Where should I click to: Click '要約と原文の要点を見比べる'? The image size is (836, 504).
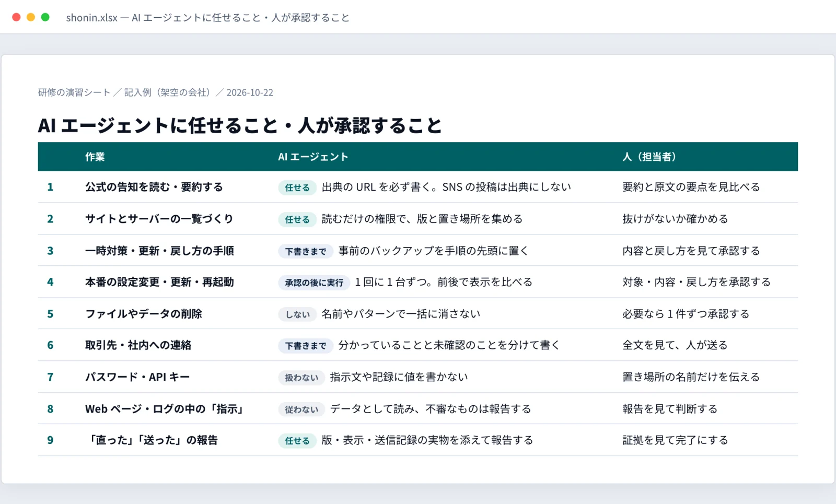[x=691, y=187]
